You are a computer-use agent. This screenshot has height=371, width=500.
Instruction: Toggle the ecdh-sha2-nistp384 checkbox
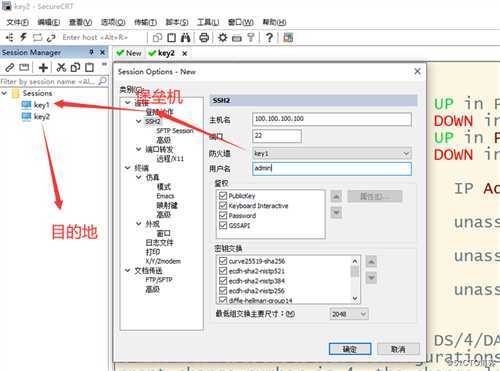[x=223, y=281]
